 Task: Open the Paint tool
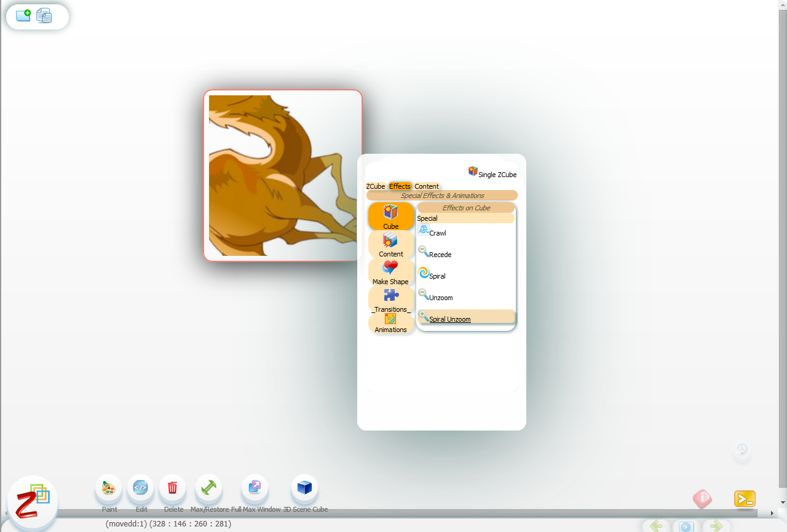(x=109, y=488)
